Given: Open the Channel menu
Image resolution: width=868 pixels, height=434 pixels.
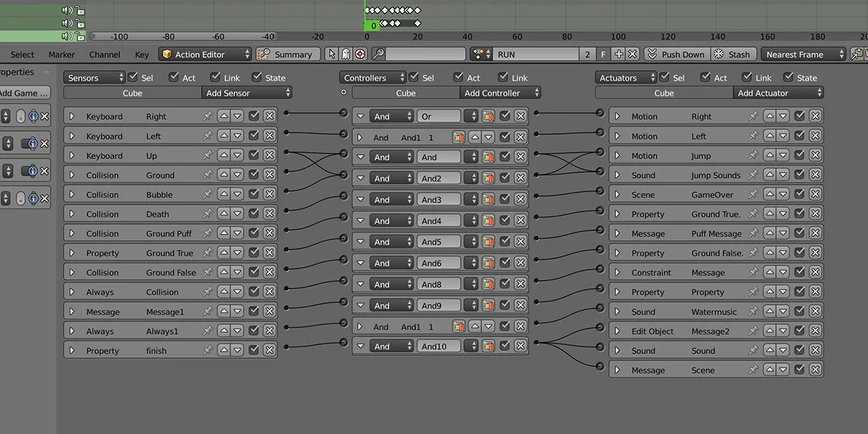Looking at the screenshot, I should (x=105, y=54).
